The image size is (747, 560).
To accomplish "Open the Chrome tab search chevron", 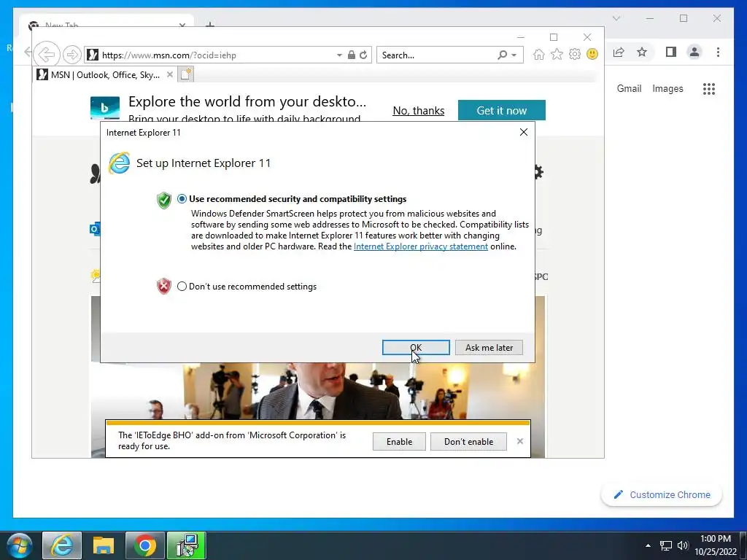I will 616,18.
